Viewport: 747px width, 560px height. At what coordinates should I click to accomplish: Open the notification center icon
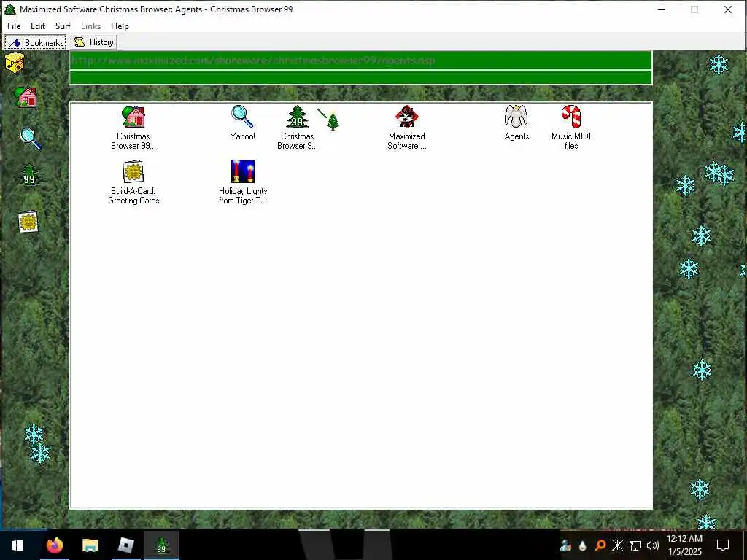[723, 545]
